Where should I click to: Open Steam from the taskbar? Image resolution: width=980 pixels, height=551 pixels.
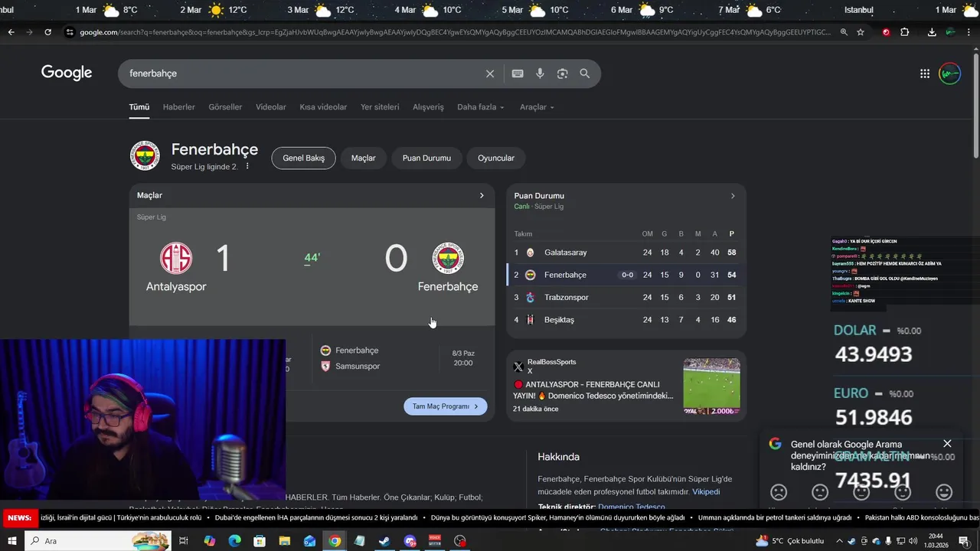pos(384,541)
